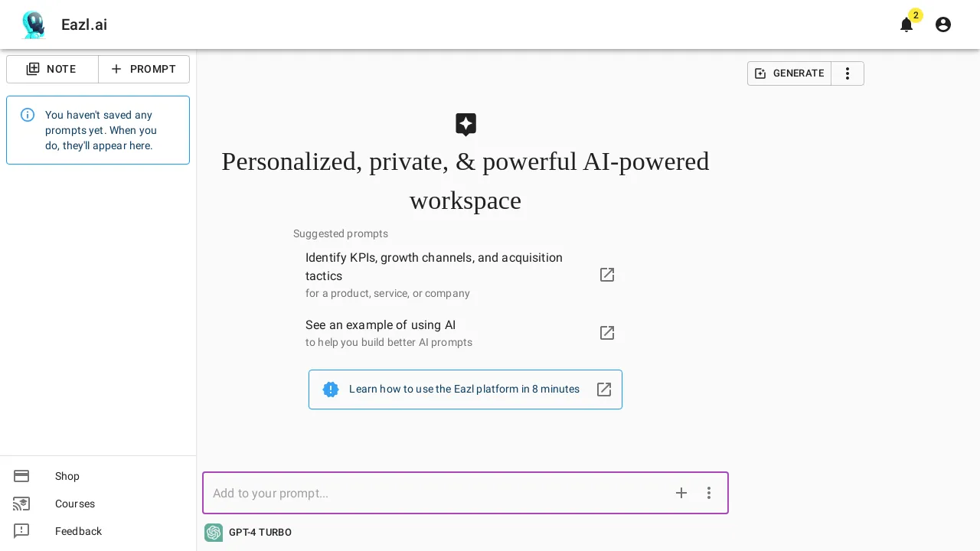Screen dimensions: 980x551
Task: Open the three-dot menu beside the prompt input
Action: [709, 493]
